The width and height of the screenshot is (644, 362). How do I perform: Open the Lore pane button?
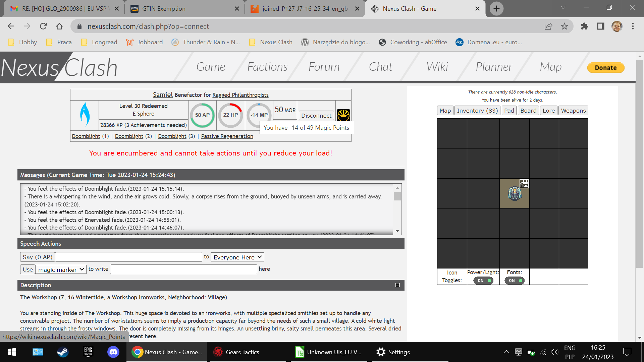click(549, 111)
